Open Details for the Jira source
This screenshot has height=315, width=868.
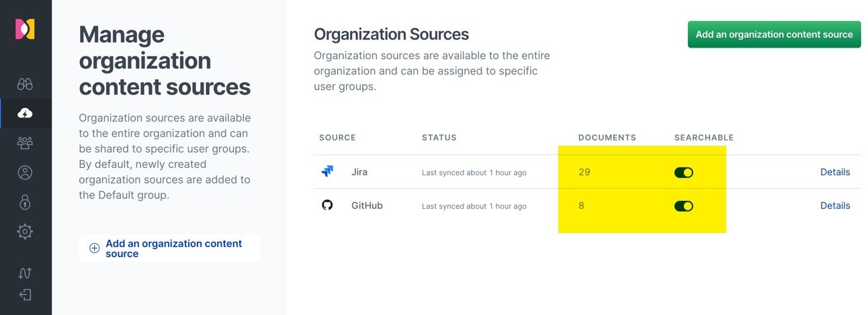click(834, 172)
